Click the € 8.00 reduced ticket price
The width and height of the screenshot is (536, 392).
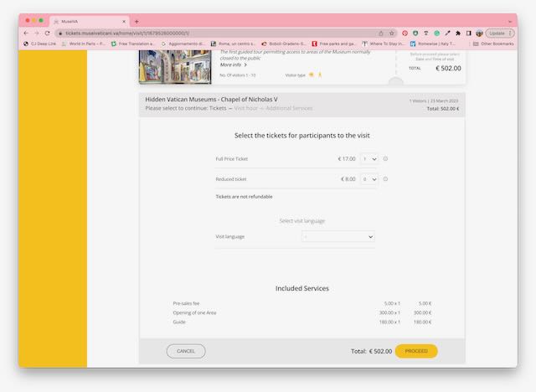[348, 178]
